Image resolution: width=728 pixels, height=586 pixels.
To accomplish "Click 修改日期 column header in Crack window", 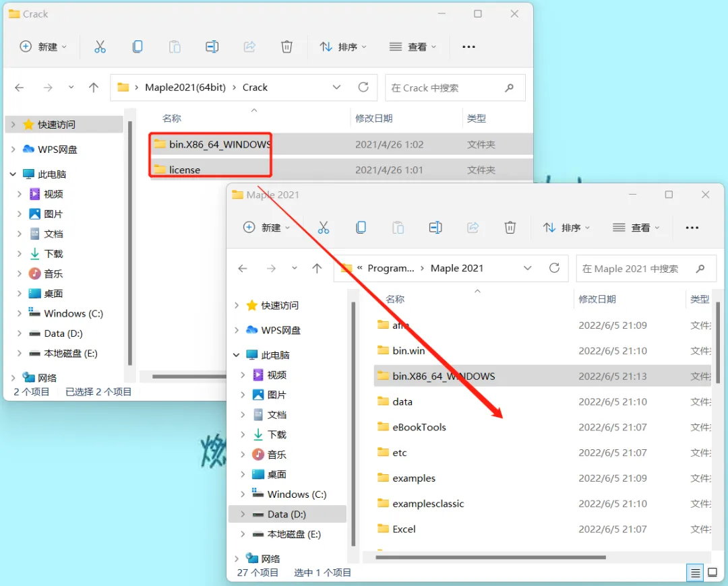I will point(373,119).
